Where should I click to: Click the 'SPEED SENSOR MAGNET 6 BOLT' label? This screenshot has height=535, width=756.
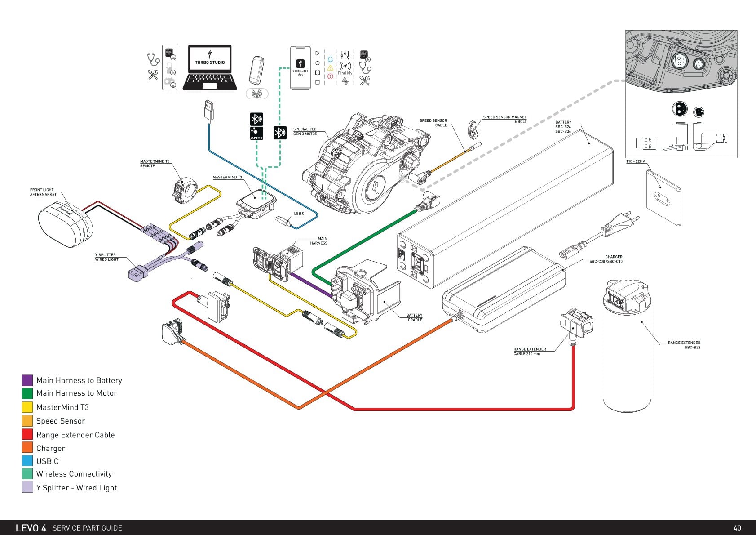coord(504,119)
